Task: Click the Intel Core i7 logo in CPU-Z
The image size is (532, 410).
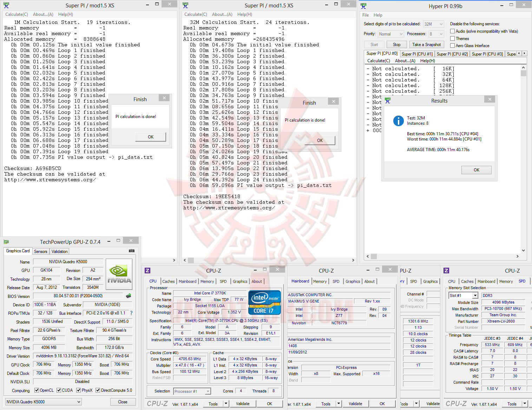Action: 264,302
